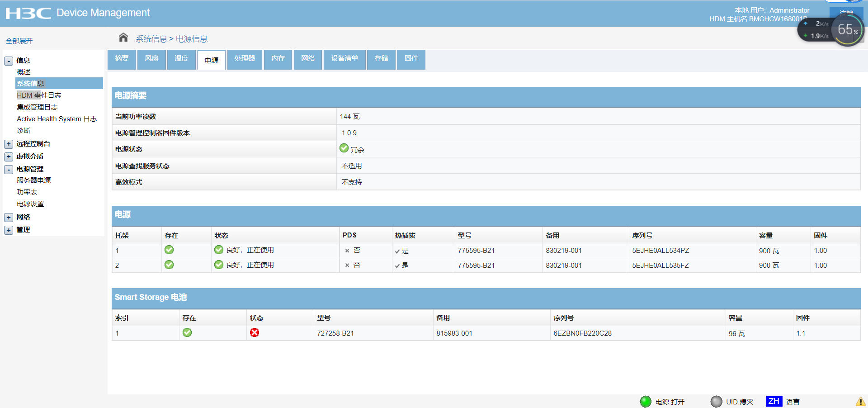Click the 系统信息 breadcrumb link
The image size is (868, 408).
coord(151,39)
